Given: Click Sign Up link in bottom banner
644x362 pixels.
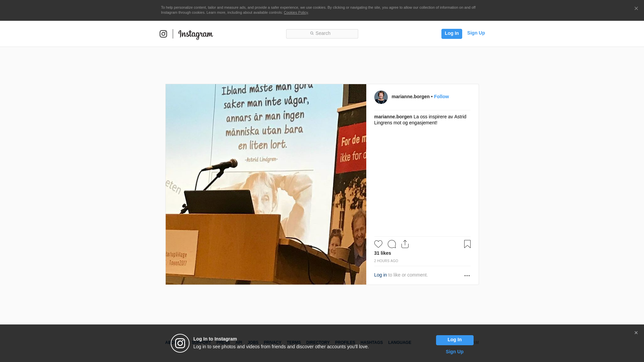Looking at the screenshot, I should [x=454, y=352].
